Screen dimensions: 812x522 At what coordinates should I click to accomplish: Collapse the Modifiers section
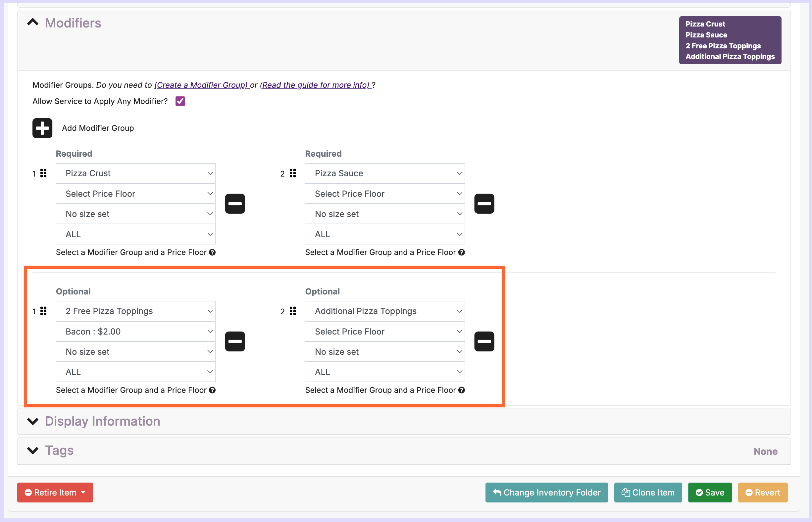point(33,23)
